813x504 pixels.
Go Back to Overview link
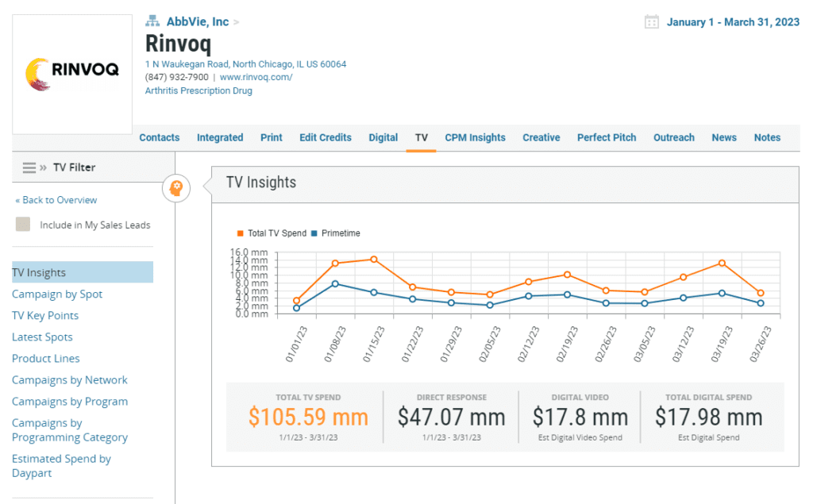point(56,200)
